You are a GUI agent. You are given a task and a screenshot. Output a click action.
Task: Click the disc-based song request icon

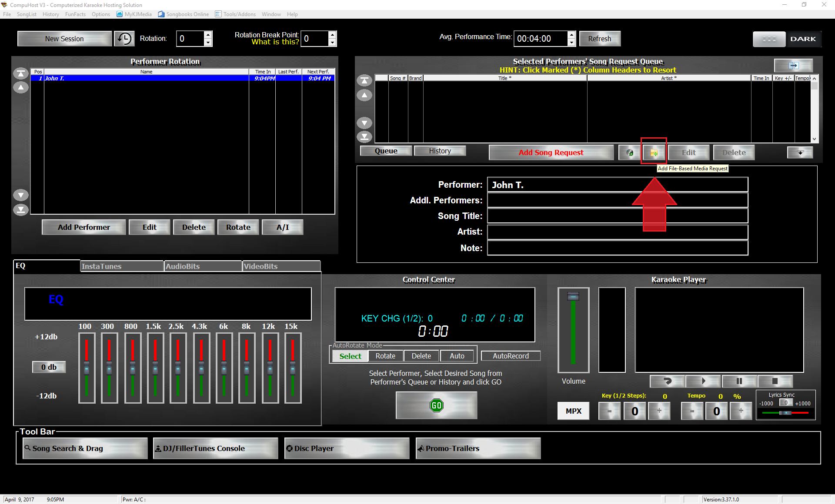point(629,153)
